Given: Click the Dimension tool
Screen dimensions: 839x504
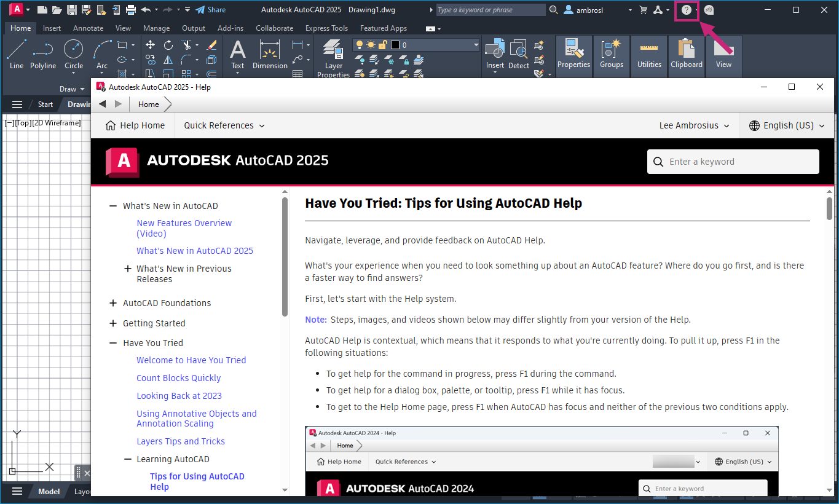Looking at the screenshot, I should coord(270,54).
